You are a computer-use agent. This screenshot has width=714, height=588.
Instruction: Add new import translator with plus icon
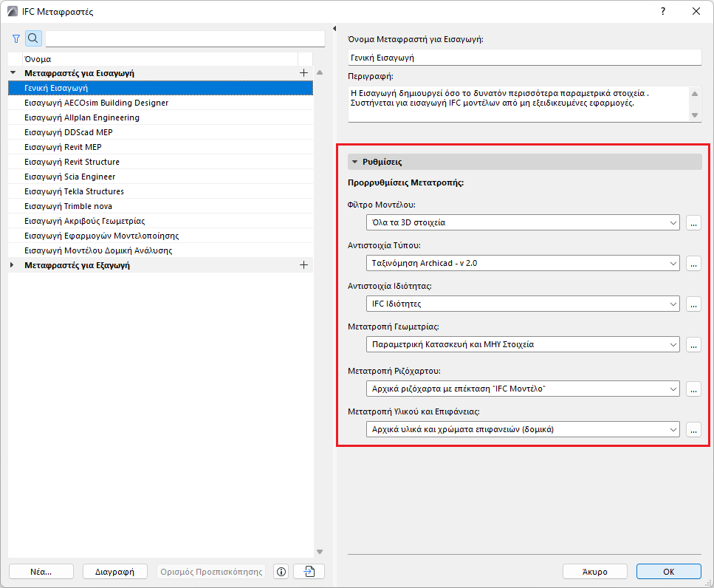[x=303, y=73]
